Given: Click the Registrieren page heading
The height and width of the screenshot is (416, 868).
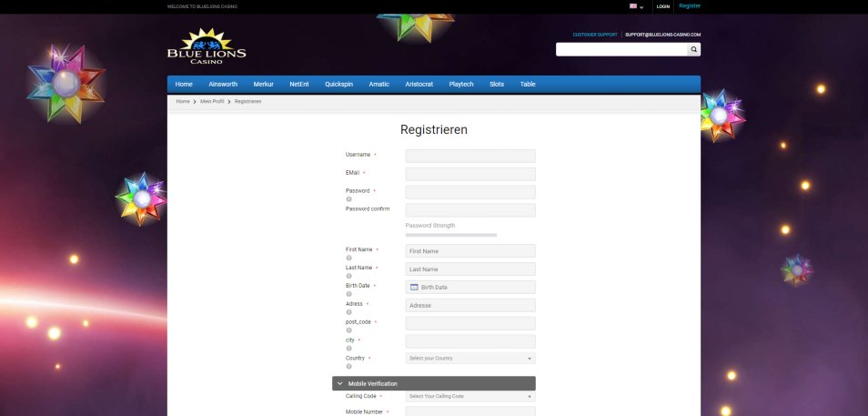Looking at the screenshot, I should point(434,129).
